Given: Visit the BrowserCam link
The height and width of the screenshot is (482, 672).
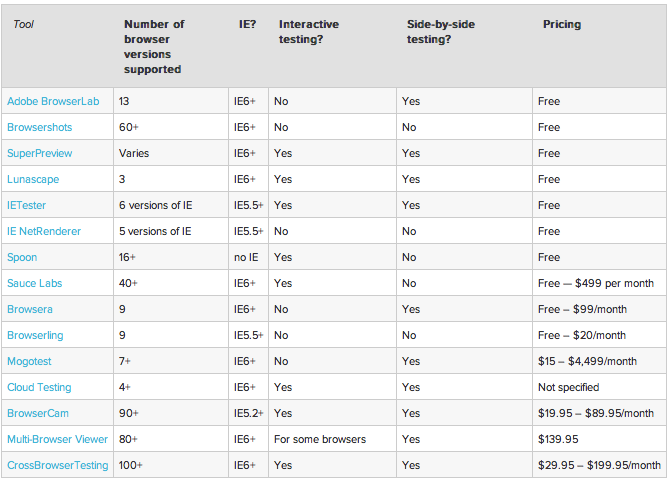Looking at the screenshot, I should (37, 413).
